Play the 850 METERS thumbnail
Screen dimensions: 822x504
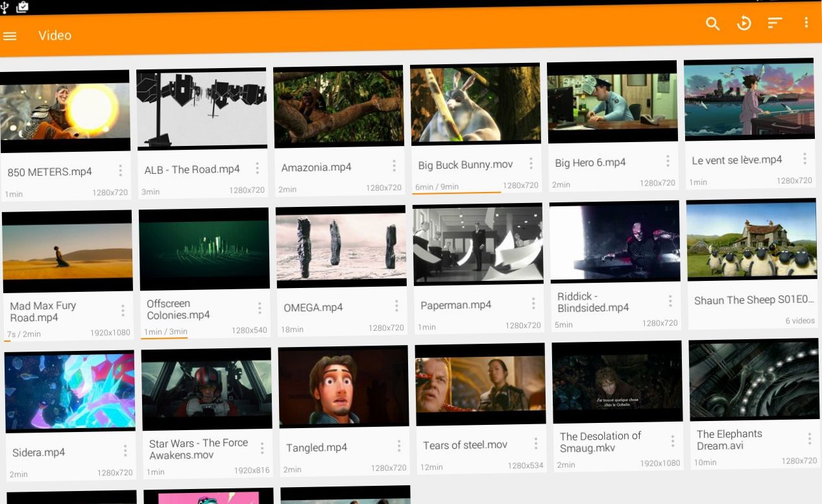[65, 112]
